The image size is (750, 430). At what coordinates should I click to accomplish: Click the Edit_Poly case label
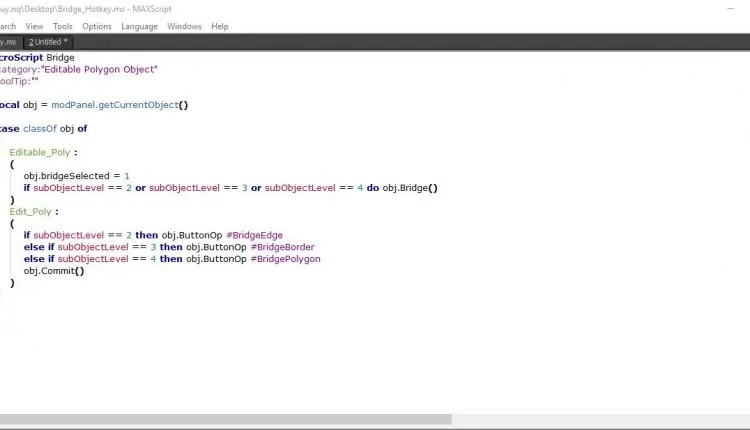[31, 212]
